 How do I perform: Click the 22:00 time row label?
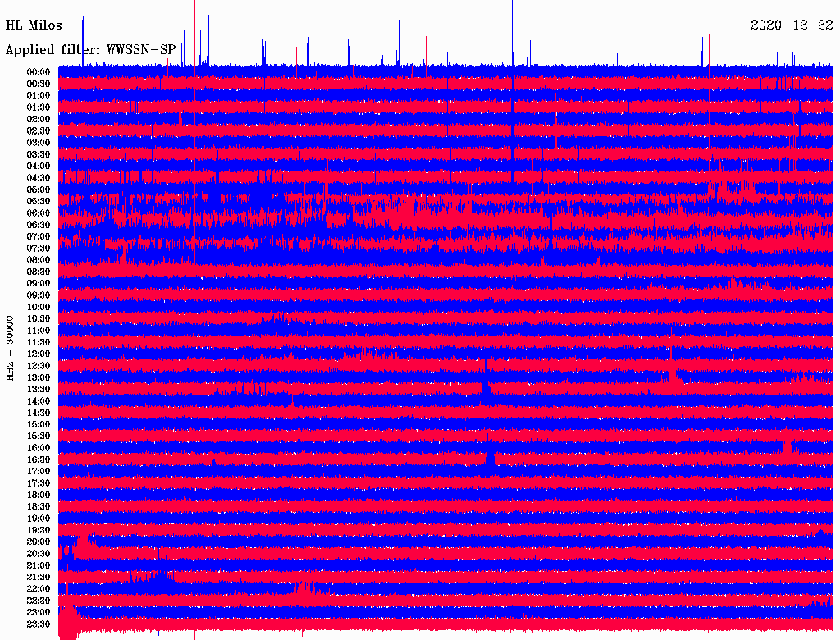[39, 589]
